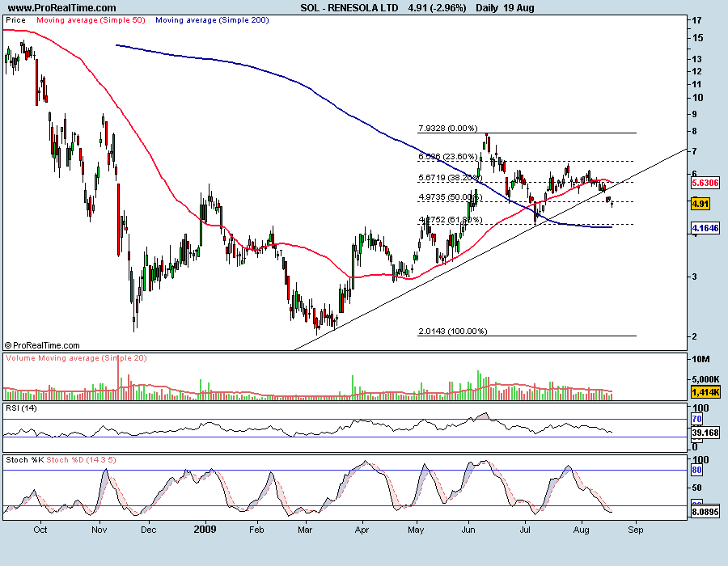The image size is (728, 566).
Task: Click the 5.6719 (38.20%) Fibonacci label
Action: coord(450,177)
